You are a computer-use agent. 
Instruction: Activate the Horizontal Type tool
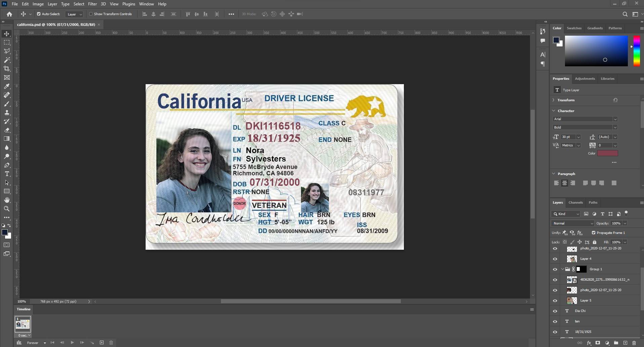coord(7,174)
